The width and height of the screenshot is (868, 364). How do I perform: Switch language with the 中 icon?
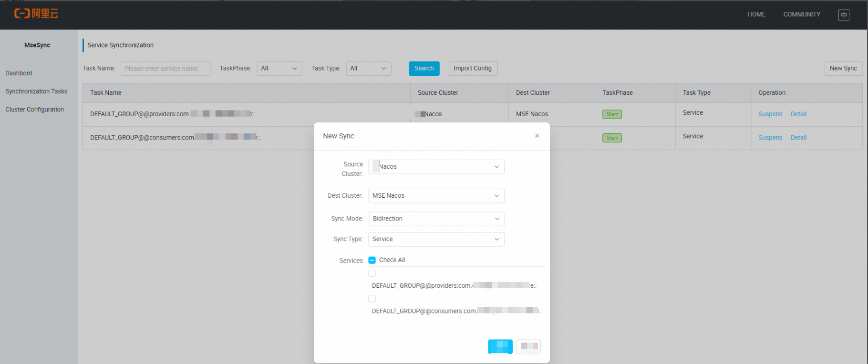click(844, 15)
